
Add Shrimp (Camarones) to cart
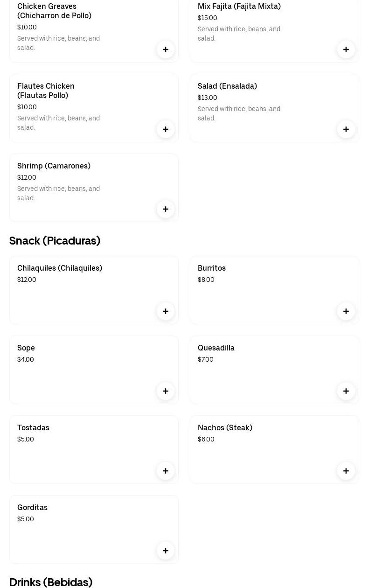point(166,209)
